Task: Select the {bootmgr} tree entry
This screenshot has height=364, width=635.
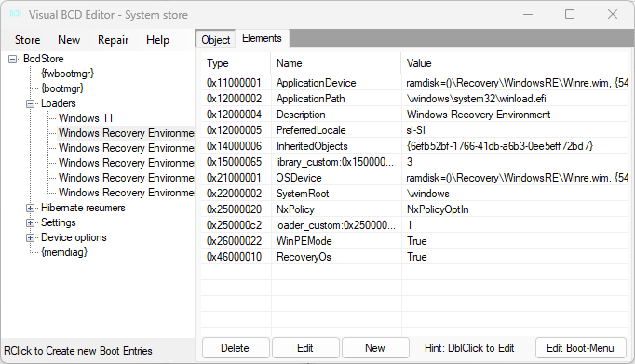Action: pos(62,88)
